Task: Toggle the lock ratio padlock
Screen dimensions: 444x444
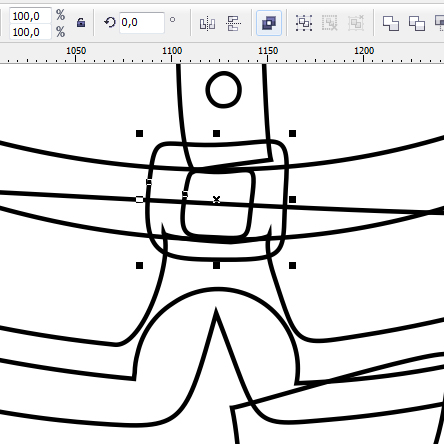Action: click(81, 23)
